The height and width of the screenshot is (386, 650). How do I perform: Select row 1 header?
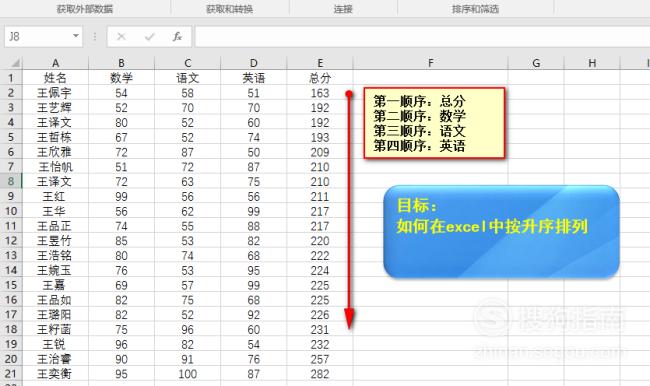pos(11,78)
